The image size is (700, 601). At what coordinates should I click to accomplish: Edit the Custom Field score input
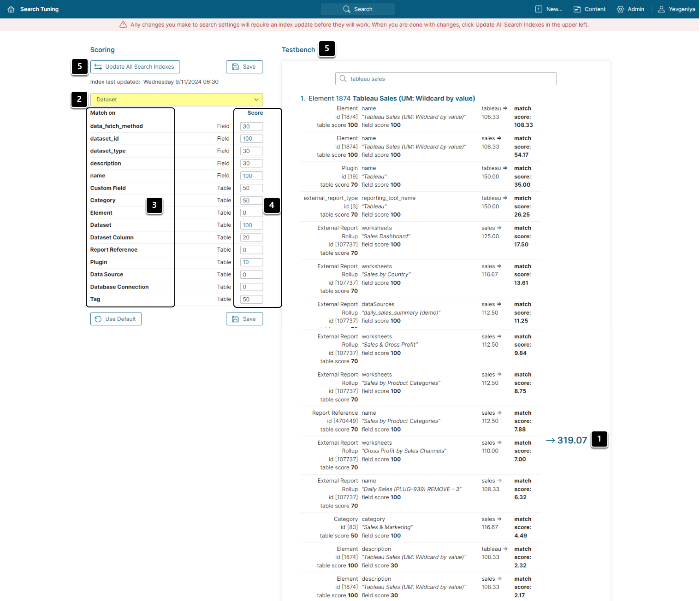pos(251,188)
